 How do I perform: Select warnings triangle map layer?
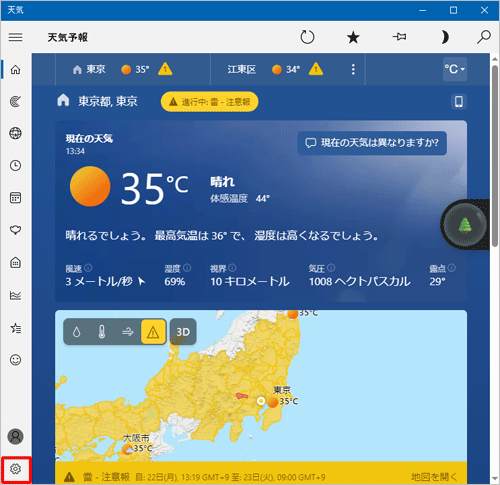tap(153, 332)
